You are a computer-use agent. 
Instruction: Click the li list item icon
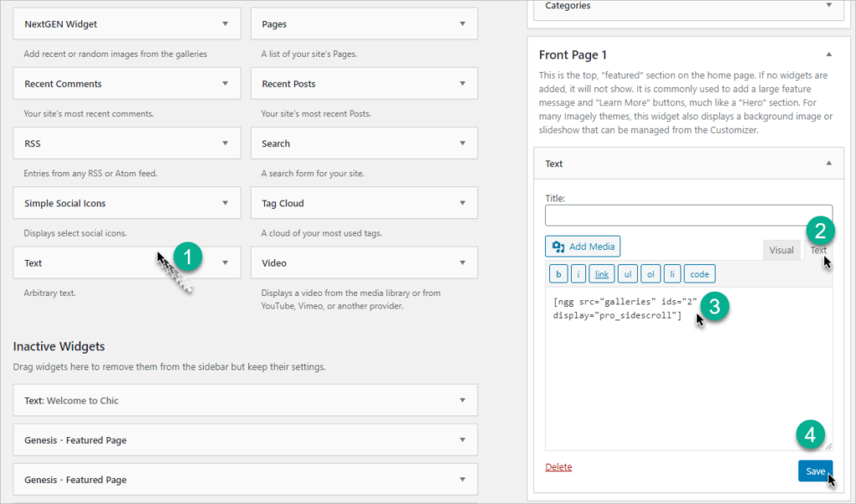tap(673, 273)
